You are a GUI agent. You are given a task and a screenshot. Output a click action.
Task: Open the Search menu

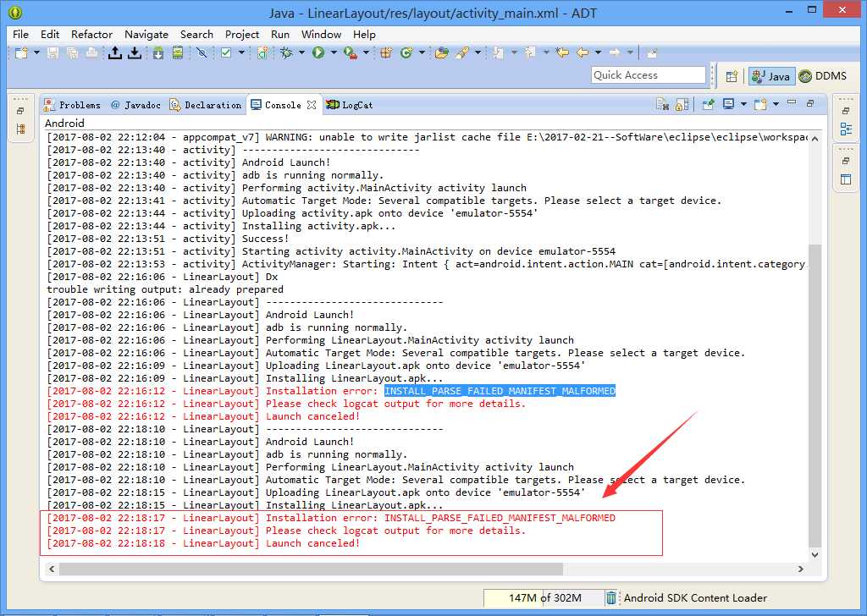(196, 34)
